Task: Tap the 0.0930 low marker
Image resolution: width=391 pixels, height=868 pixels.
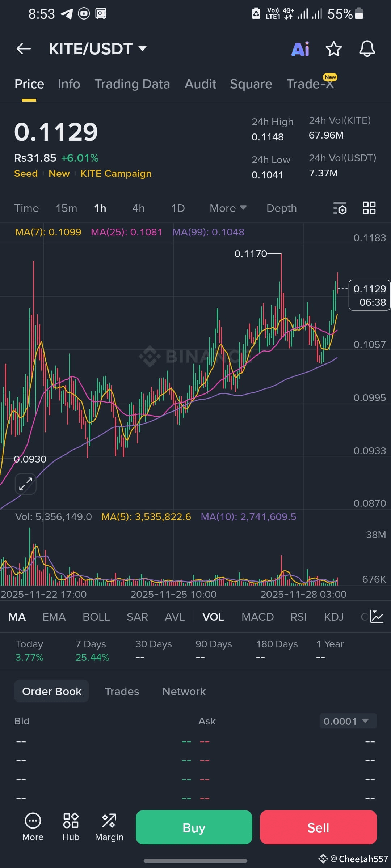Action: [x=30, y=459]
